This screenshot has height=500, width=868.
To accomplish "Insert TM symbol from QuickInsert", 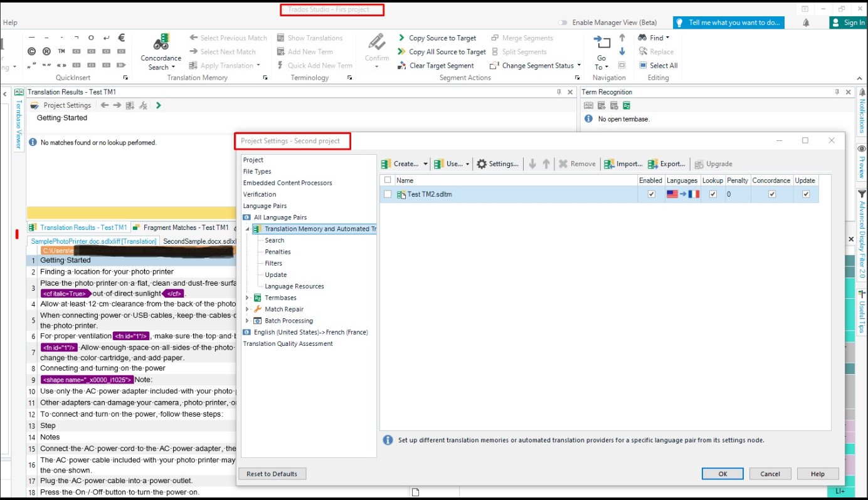I will tap(61, 51).
